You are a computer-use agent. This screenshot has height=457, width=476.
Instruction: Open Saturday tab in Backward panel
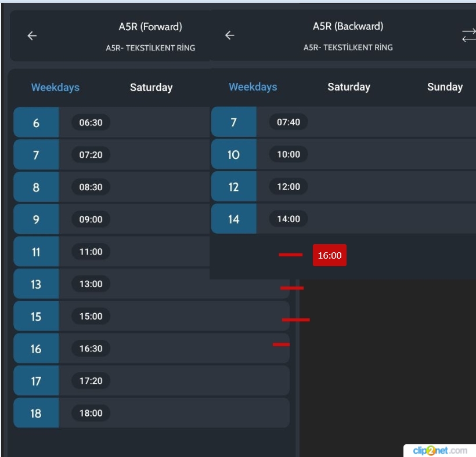(348, 87)
